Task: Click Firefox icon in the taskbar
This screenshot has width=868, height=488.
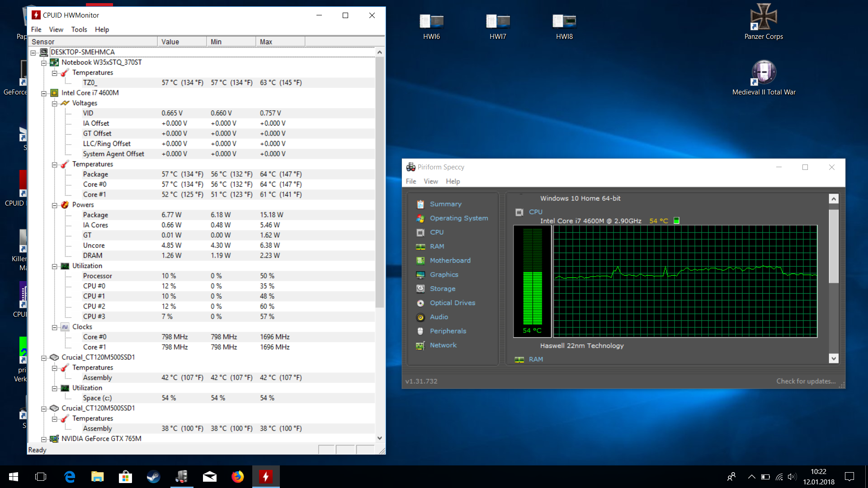Action: [237, 477]
